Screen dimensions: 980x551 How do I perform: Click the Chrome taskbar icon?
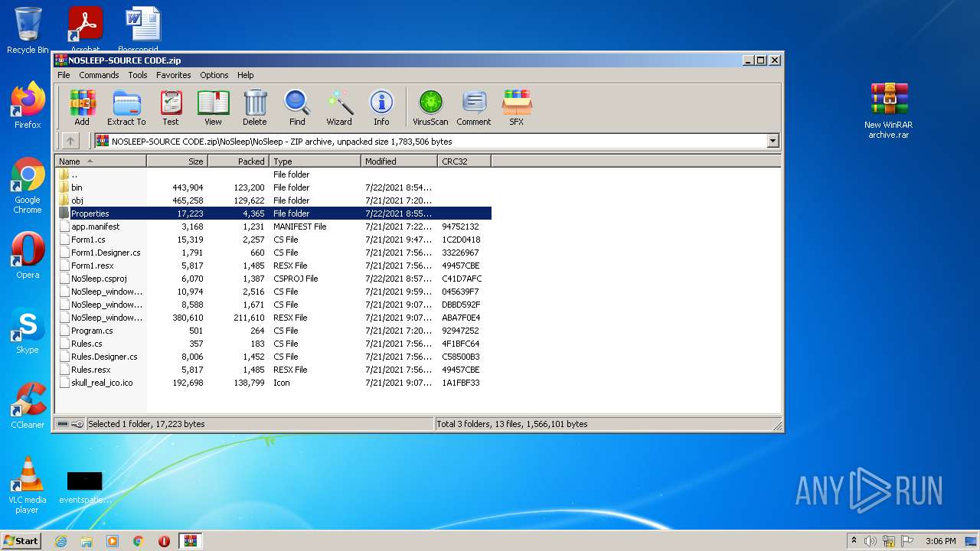point(138,541)
